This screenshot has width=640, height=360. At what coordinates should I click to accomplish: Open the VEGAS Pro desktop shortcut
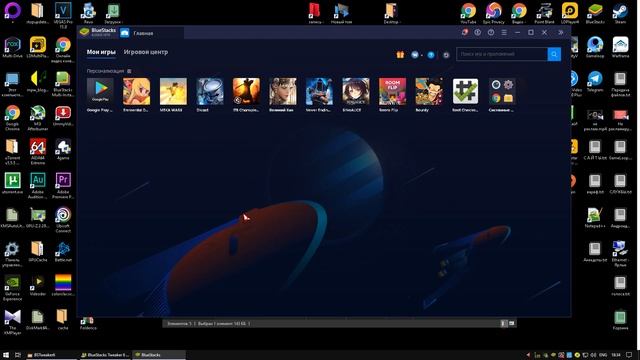coord(63,15)
